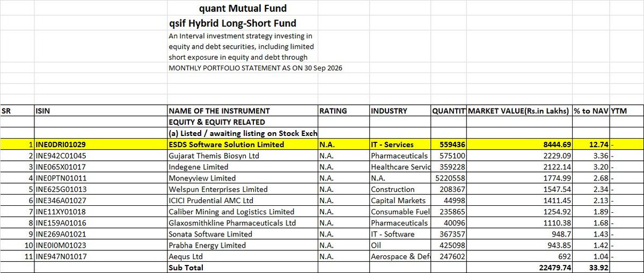The height and width of the screenshot is (273, 644).
Task: Select quantity cell '40096'
Action: (x=449, y=222)
